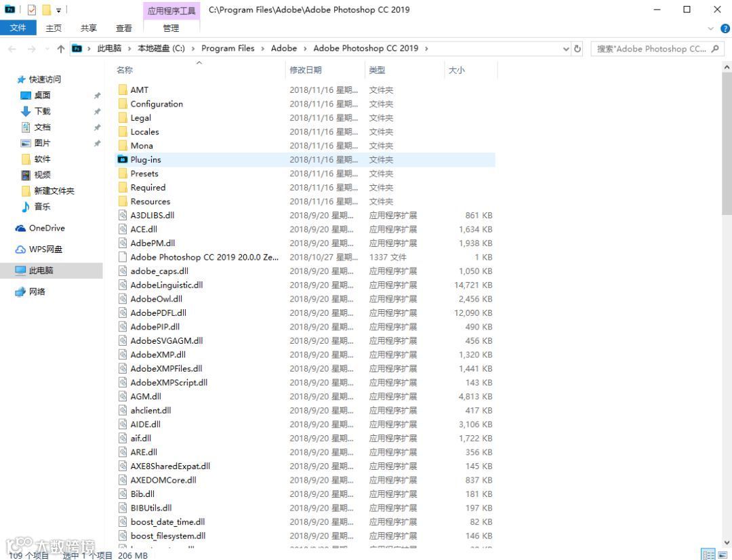Click the scrollbar down arrow
The height and width of the screenshot is (560, 732).
pos(727,542)
